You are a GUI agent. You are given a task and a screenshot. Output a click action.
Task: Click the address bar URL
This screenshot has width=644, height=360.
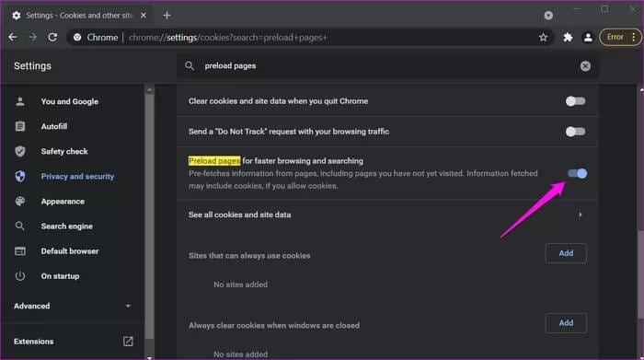pyautogui.click(x=228, y=38)
